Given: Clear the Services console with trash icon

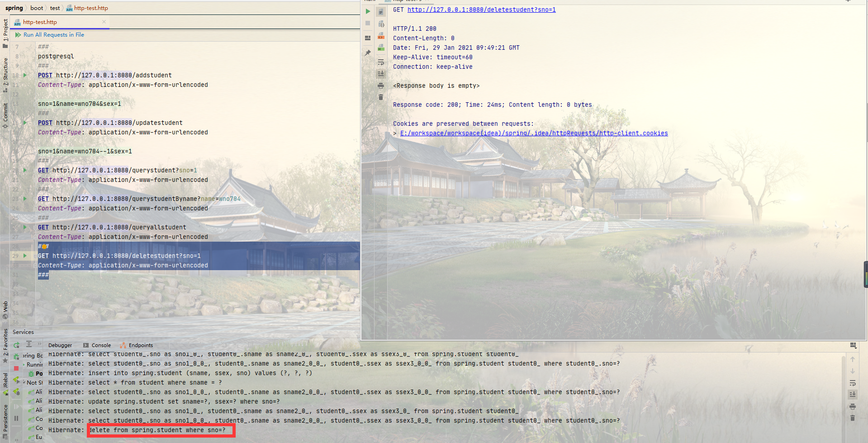Looking at the screenshot, I should coord(853,418).
